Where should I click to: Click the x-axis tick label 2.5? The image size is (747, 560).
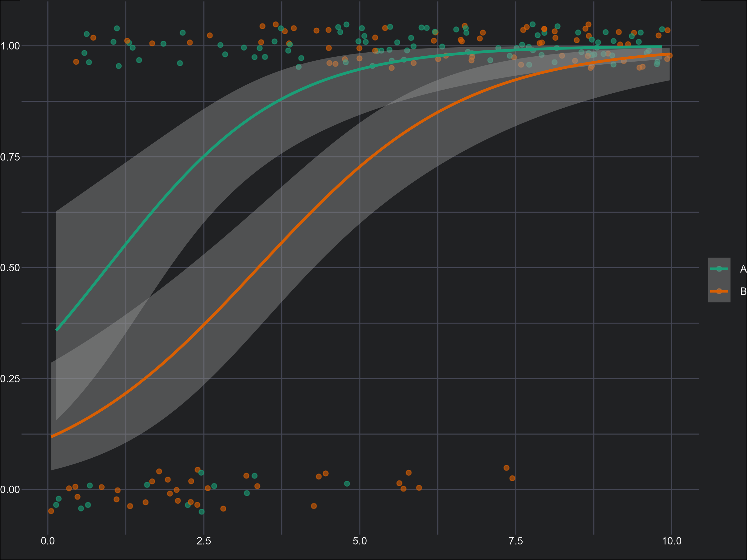coord(204,541)
